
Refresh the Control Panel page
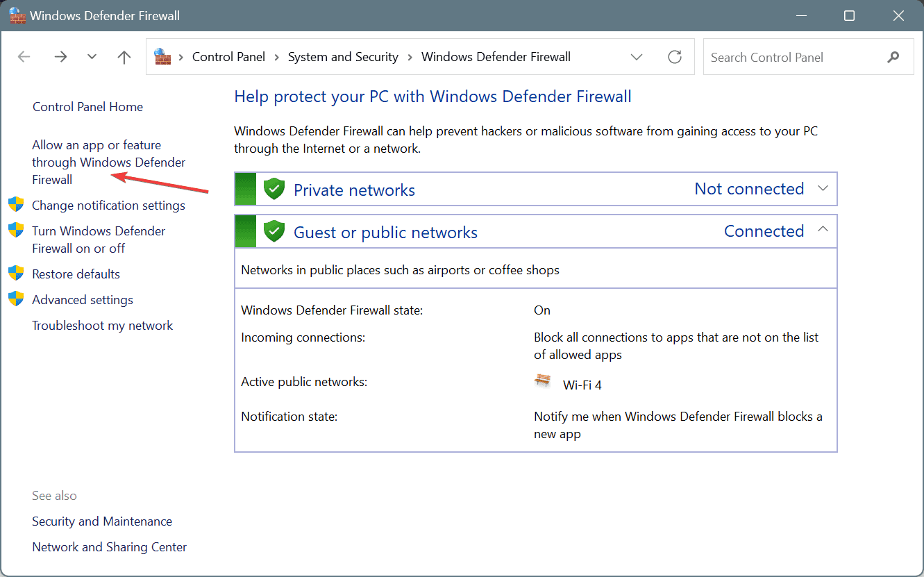point(675,57)
